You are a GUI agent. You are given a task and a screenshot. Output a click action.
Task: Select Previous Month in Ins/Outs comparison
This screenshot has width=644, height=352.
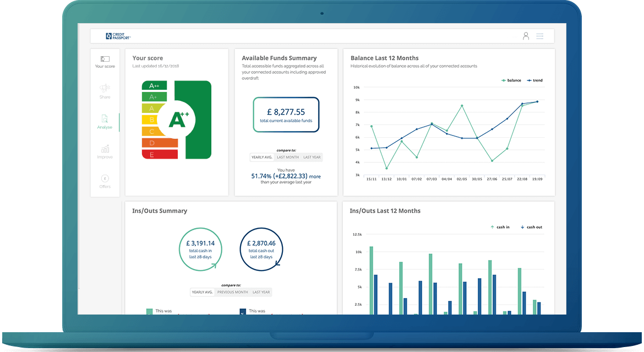tap(232, 292)
